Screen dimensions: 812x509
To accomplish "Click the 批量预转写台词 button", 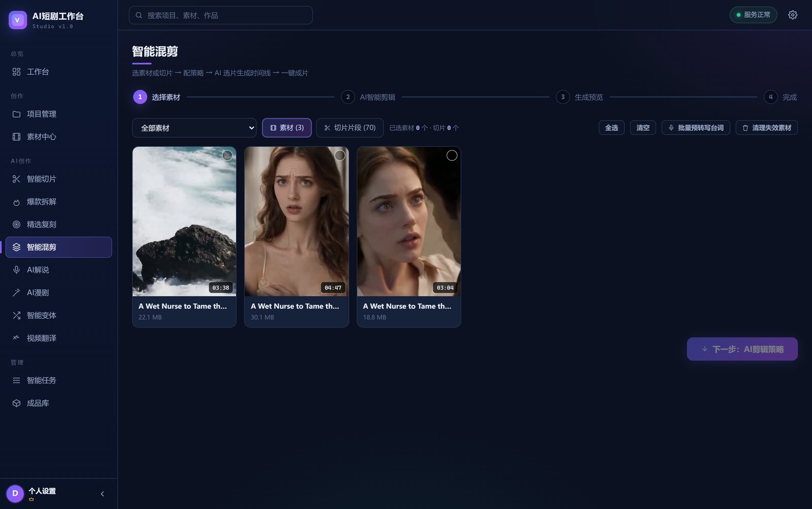I will 696,128.
